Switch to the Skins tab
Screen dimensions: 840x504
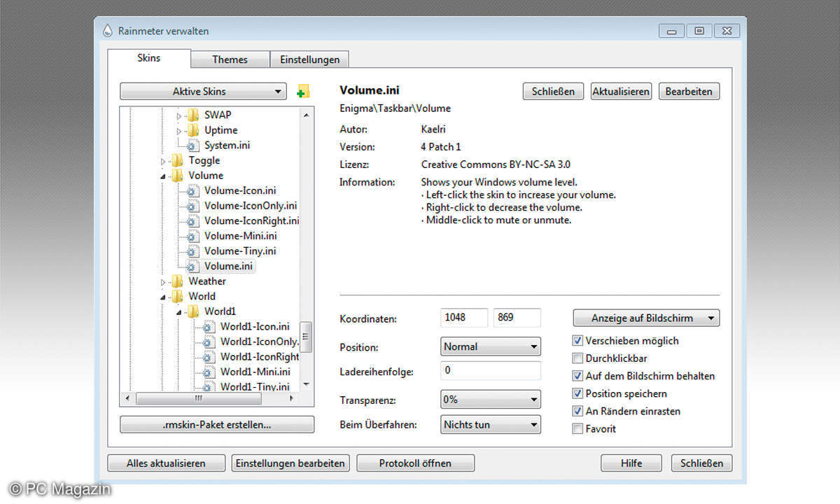[149, 58]
